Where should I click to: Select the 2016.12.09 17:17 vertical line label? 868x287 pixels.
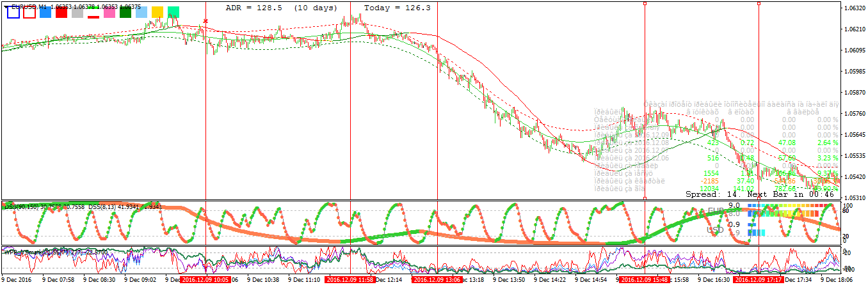[x=758, y=280]
